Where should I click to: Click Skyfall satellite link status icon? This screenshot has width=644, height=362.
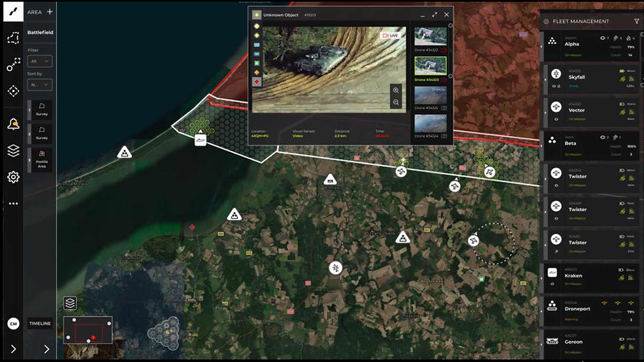coord(623,79)
